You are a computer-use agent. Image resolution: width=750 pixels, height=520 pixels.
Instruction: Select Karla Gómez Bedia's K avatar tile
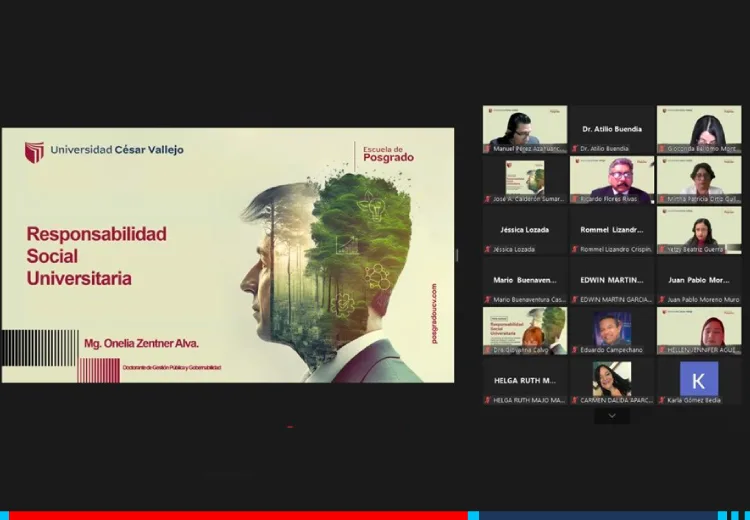[699, 381]
